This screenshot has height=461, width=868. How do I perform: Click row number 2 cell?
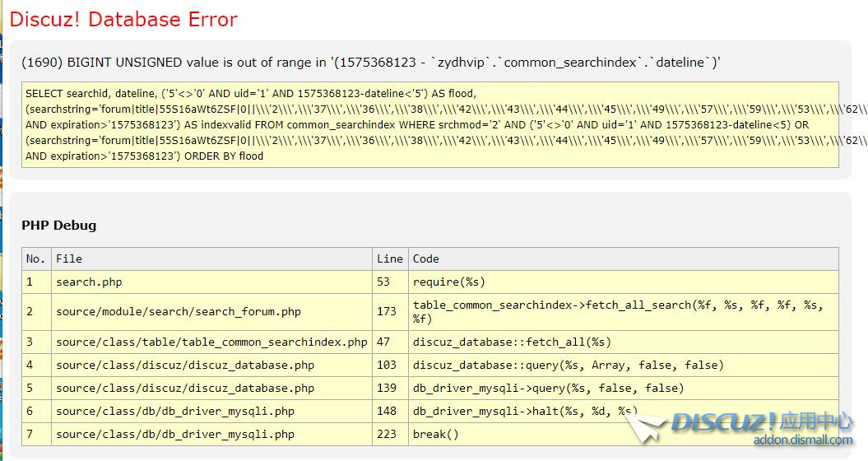pos(36,312)
